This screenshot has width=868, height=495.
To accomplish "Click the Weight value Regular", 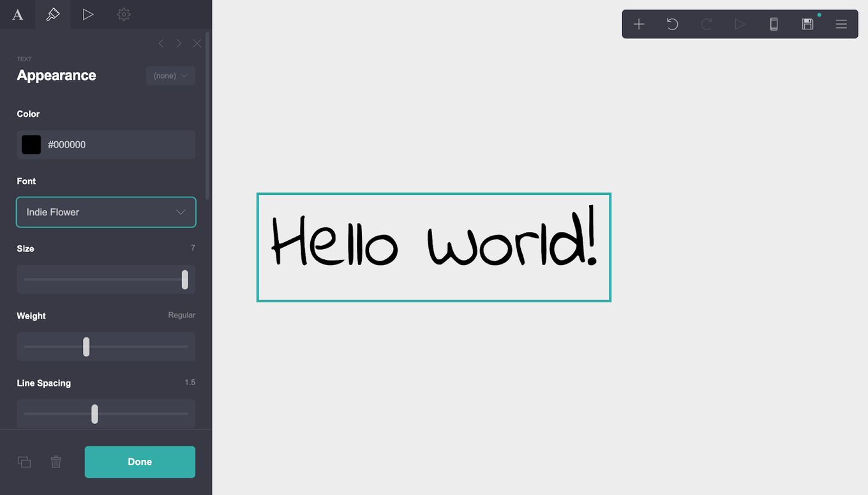I will [x=182, y=315].
